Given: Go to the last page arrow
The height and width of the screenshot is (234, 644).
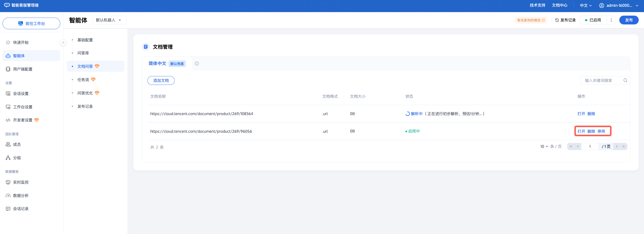Looking at the screenshot, I should [x=624, y=146].
